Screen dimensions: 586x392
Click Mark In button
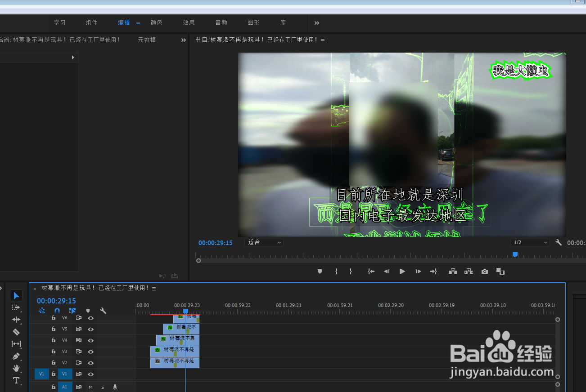coord(336,272)
